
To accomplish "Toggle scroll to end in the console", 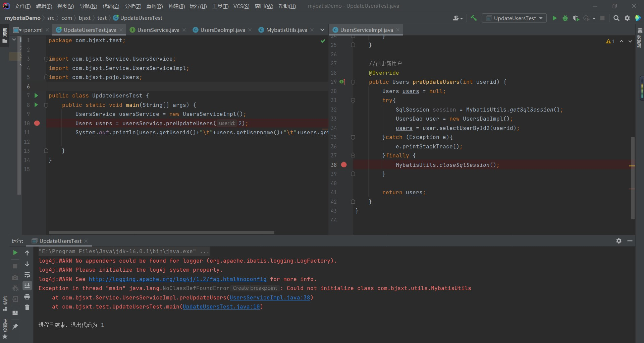I will tap(27, 285).
